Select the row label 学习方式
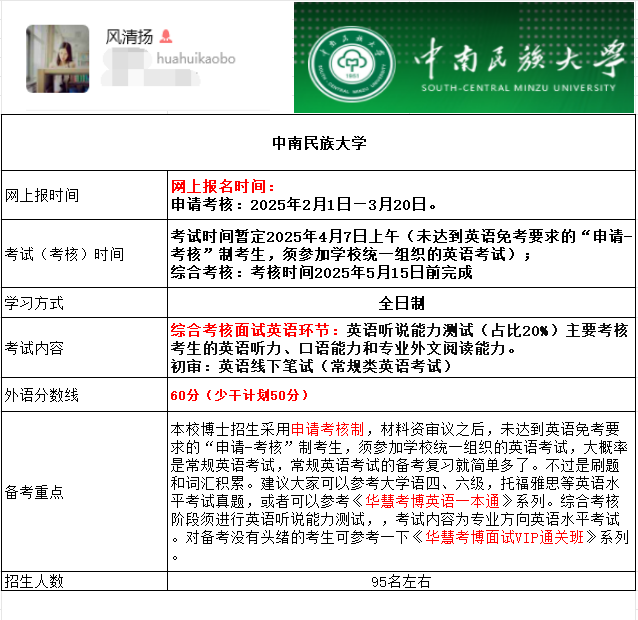638x620 pixels. [x=34, y=303]
